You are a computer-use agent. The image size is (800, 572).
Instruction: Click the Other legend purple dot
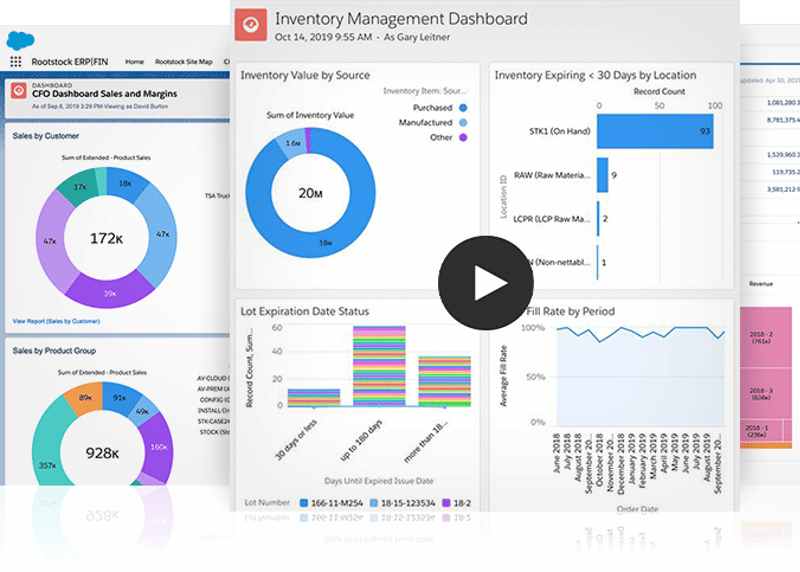tap(463, 137)
